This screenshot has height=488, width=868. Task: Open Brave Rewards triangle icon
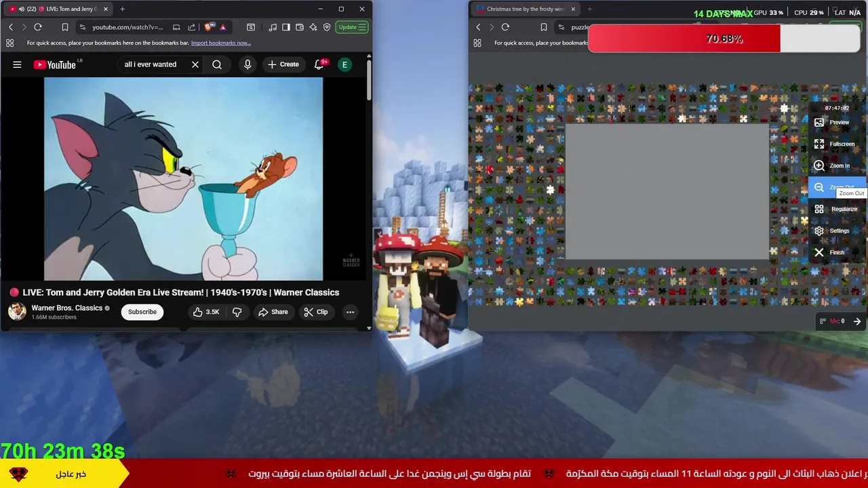(223, 27)
